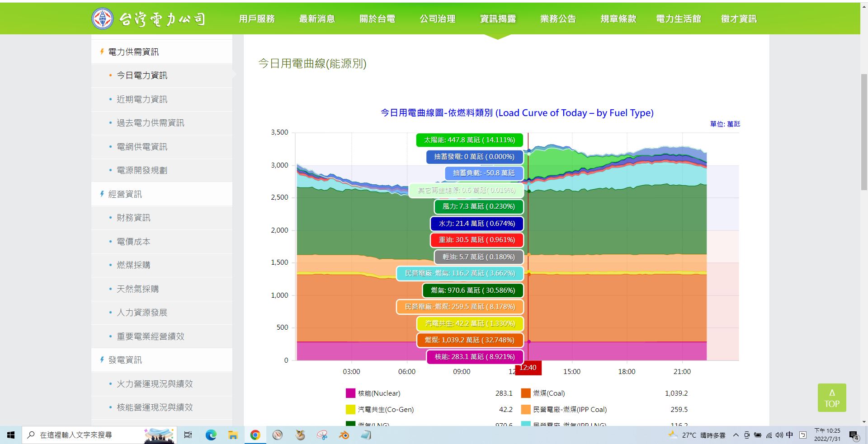Open the Windows Start menu
The height and width of the screenshot is (444, 868).
(x=11, y=435)
